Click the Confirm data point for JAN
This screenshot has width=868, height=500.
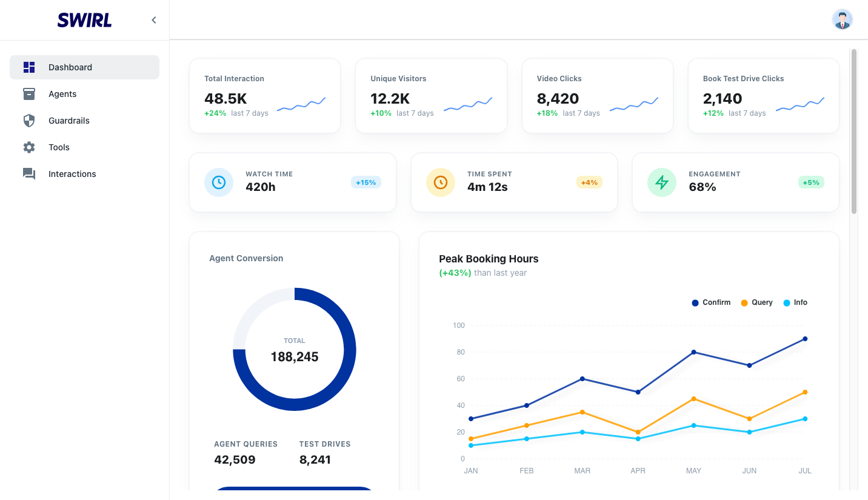(x=471, y=419)
